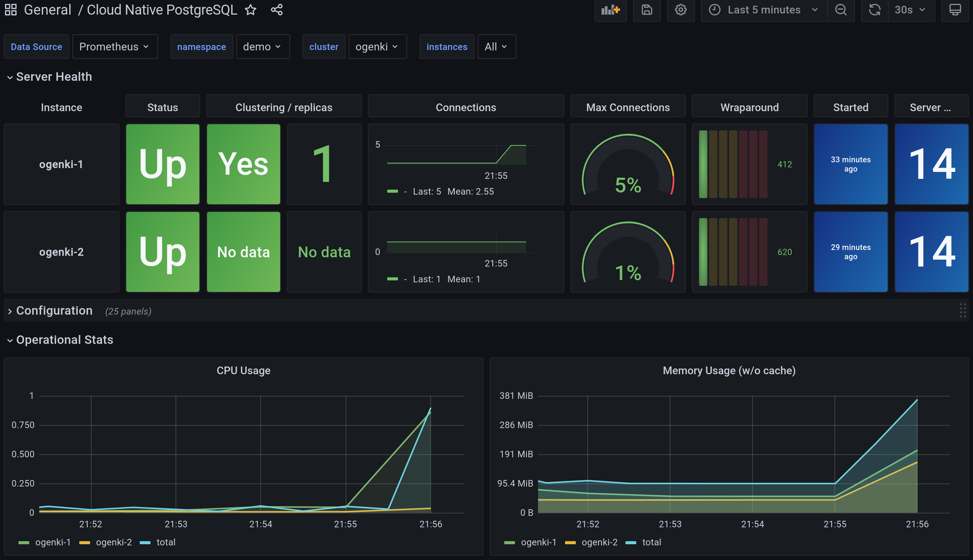The width and height of the screenshot is (973, 560).
Task: Collapse the Operational Stats row
Action: (60, 340)
